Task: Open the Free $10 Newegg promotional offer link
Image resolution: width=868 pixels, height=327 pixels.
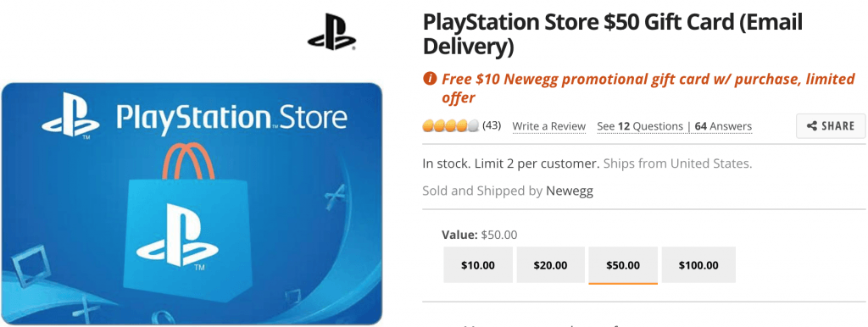Action: [x=648, y=89]
